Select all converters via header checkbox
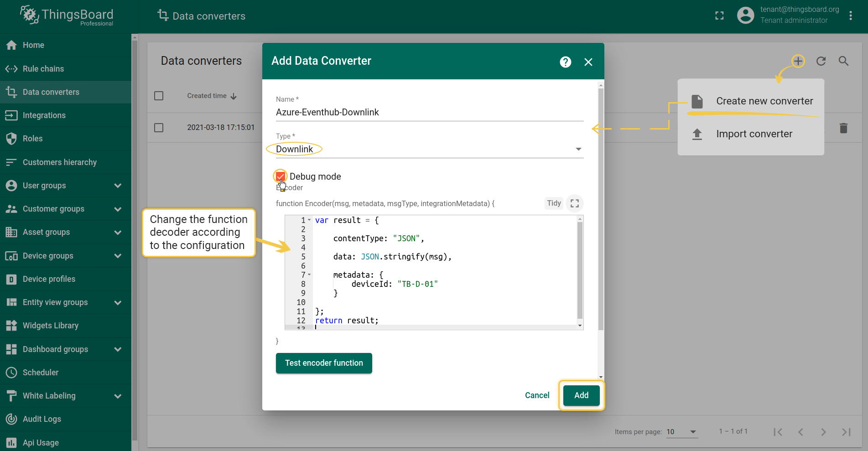This screenshot has width=868, height=451. (x=159, y=96)
